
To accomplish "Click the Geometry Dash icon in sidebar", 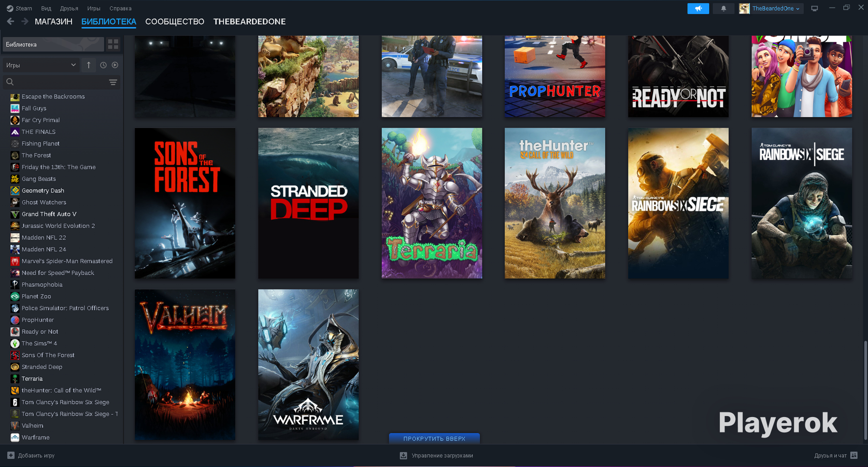I will point(15,191).
